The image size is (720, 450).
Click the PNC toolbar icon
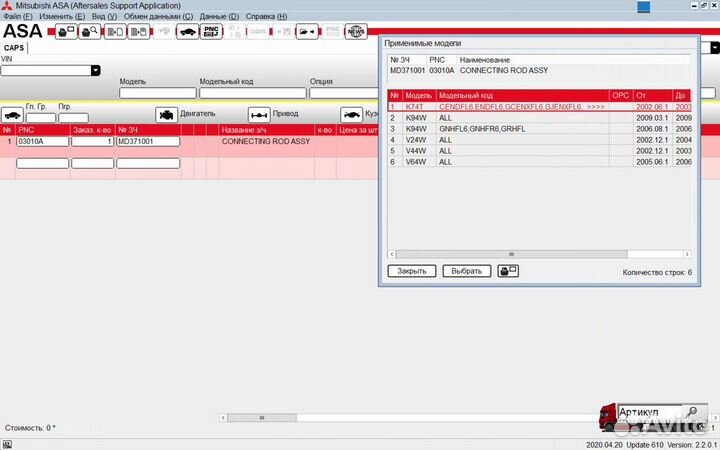tap(212, 32)
